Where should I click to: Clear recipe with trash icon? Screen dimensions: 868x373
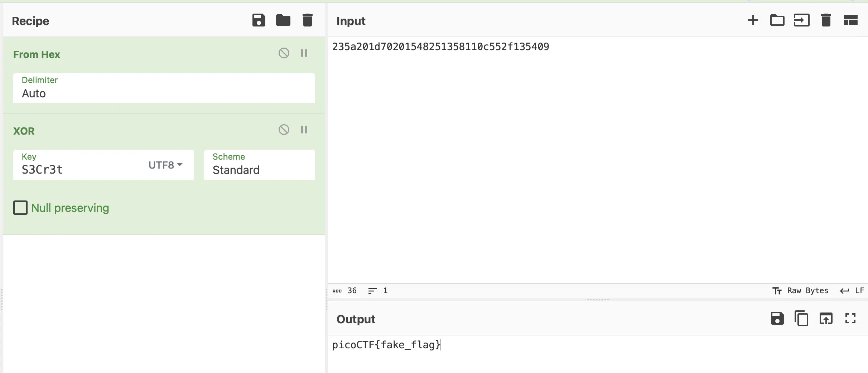pos(307,20)
